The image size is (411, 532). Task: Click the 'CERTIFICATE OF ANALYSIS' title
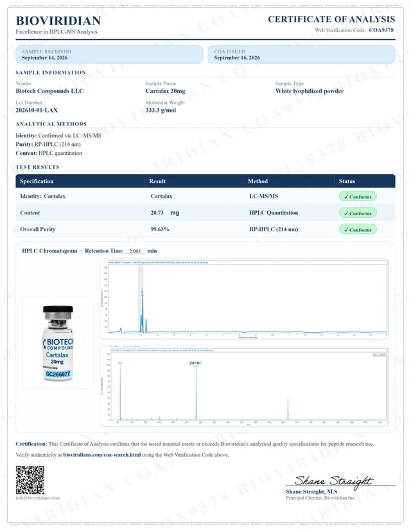pyautogui.click(x=331, y=19)
